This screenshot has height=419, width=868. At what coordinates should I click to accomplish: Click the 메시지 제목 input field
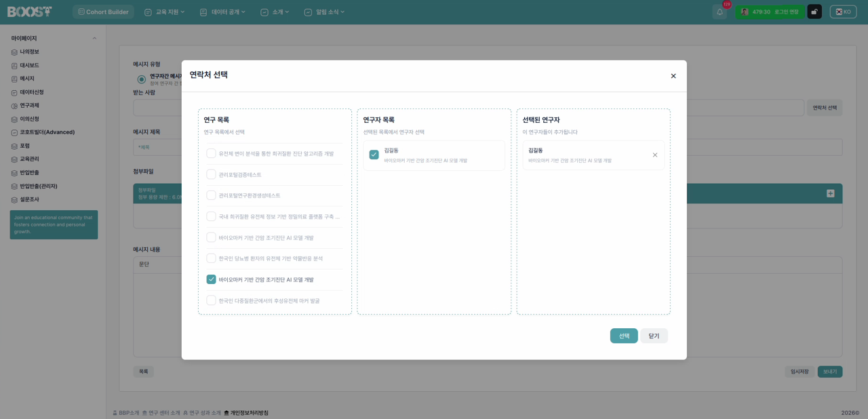pos(488,147)
